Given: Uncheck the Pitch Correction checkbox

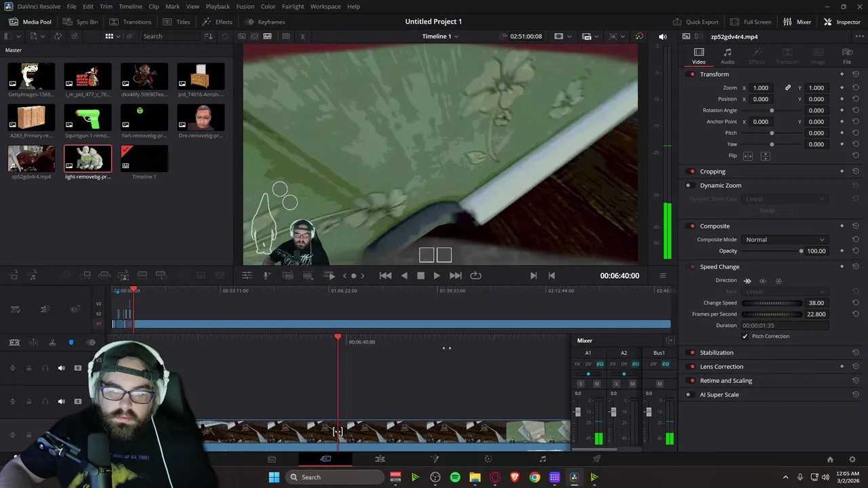Looking at the screenshot, I should tap(745, 336).
